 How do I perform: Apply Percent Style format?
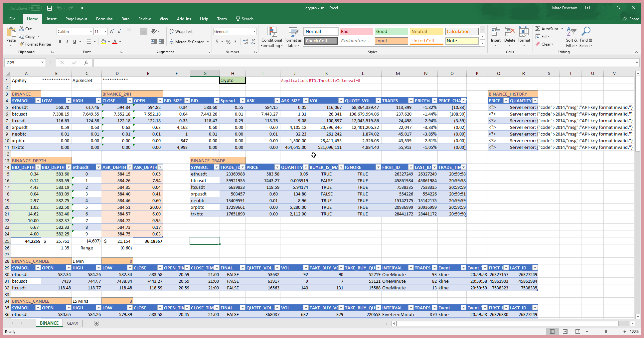point(229,42)
